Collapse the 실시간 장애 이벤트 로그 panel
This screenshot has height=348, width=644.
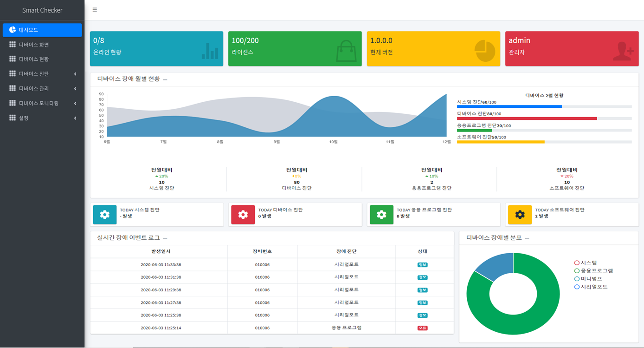tap(165, 238)
